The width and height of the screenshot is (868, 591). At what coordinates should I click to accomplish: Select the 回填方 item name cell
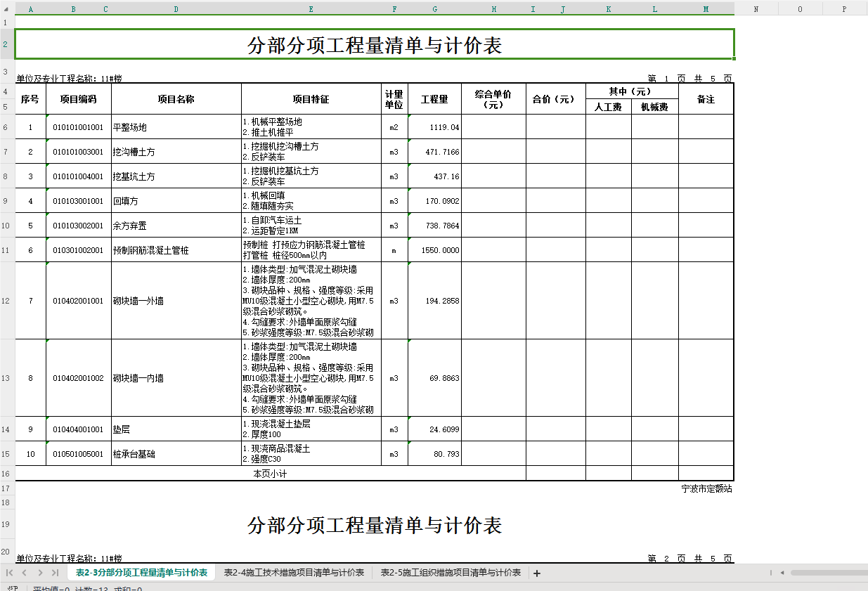176,201
